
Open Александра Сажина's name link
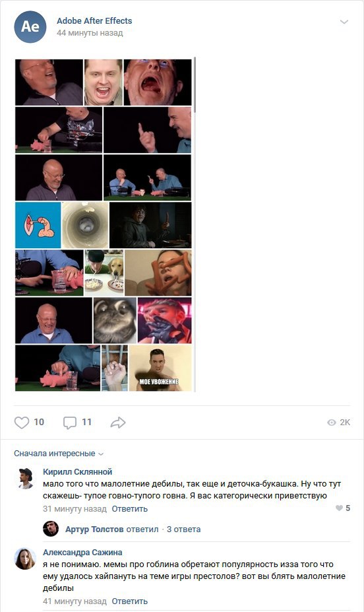pos(82,553)
